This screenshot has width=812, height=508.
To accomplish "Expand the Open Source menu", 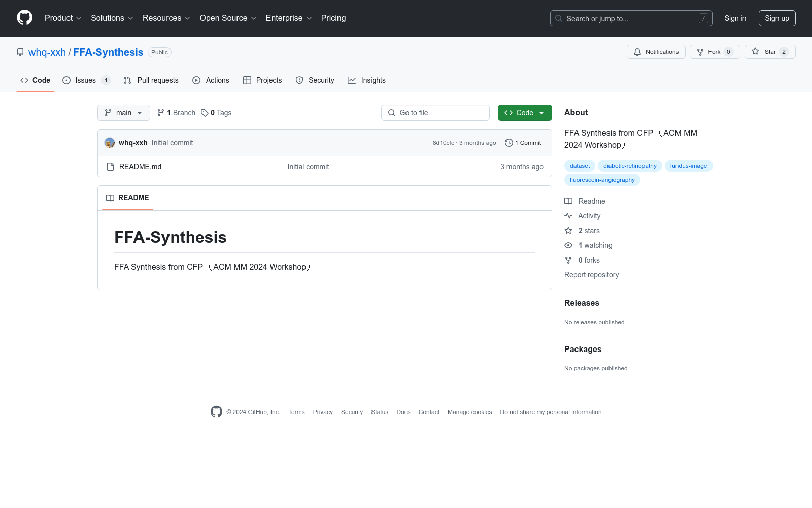I will [228, 18].
